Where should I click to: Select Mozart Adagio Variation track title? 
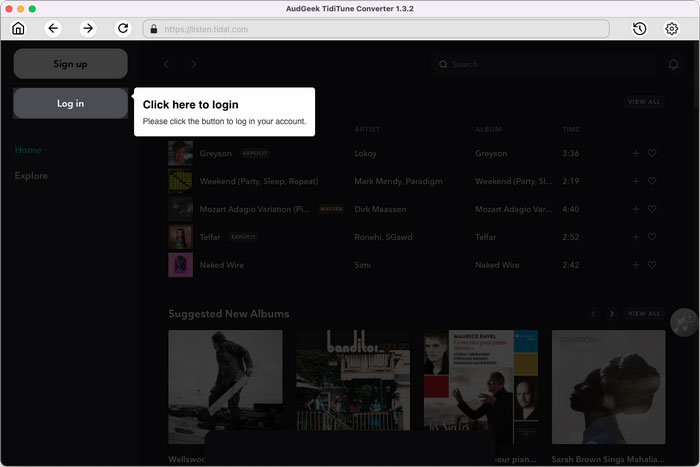click(254, 209)
